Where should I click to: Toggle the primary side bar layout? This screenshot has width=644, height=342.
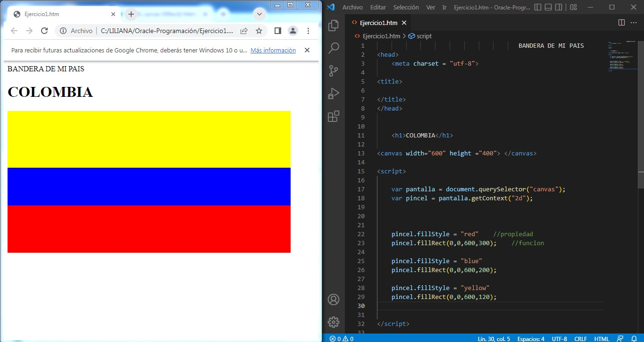538,7
